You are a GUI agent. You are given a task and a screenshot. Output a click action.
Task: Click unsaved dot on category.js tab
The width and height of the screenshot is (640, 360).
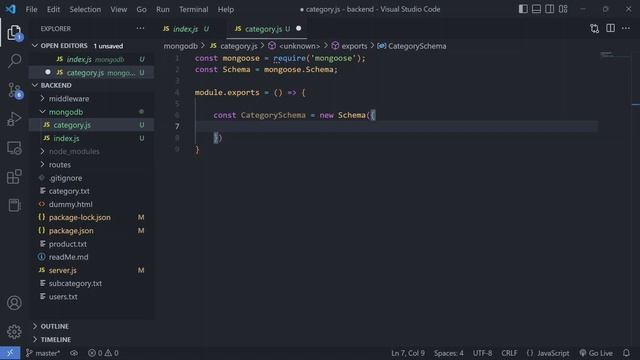[298, 28]
